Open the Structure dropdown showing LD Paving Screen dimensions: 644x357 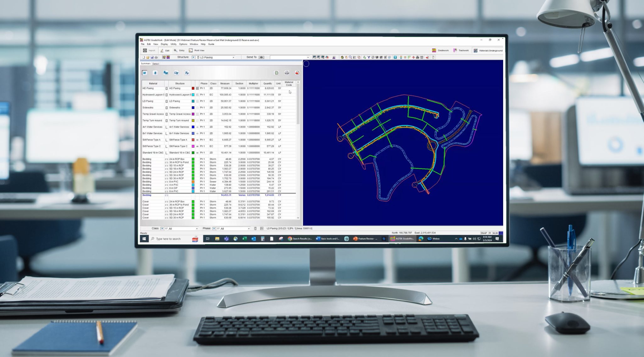click(x=233, y=58)
